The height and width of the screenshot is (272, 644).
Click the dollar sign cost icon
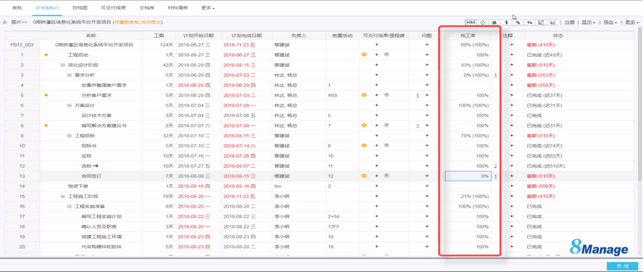click(506, 22)
